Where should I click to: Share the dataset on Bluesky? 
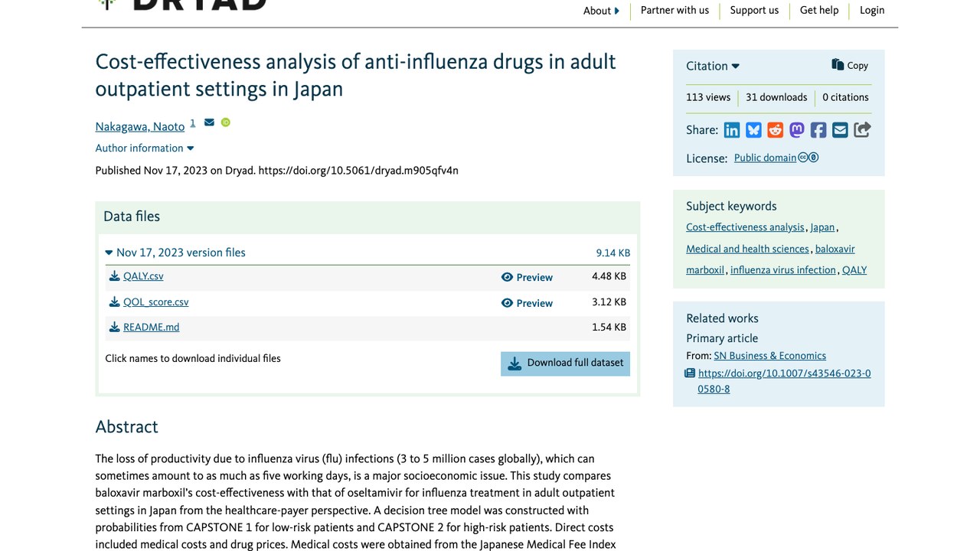754,130
